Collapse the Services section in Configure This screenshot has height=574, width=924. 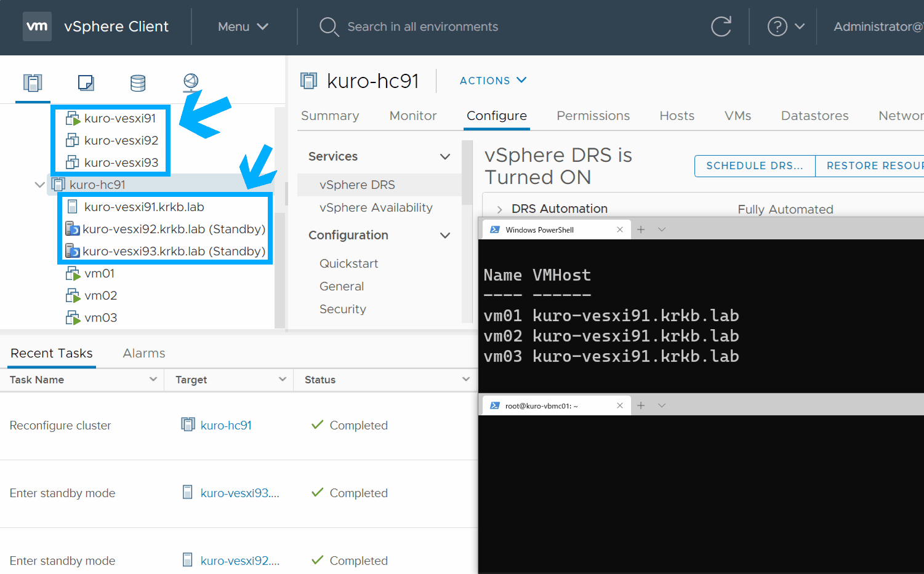point(445,157)
